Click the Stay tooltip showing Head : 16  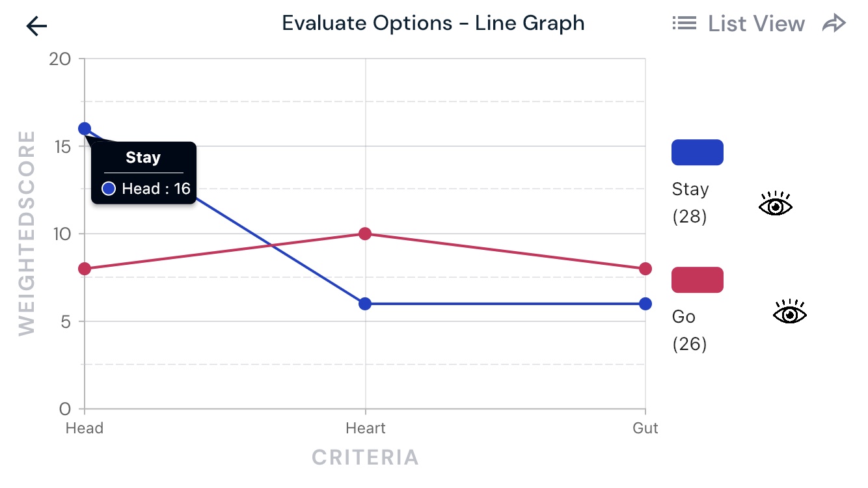pyautogui.click(x=143, y=173)
